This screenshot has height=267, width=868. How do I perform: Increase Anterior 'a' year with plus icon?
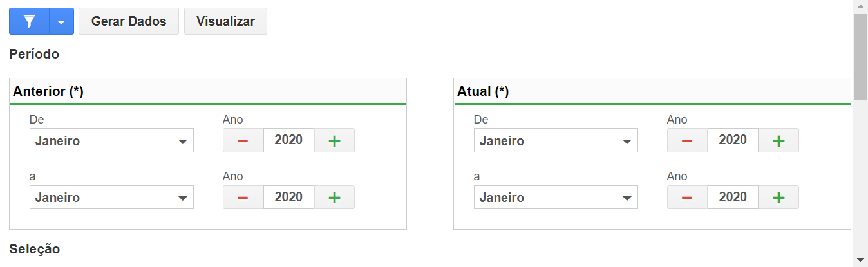pyautogui.click(x=334, y=197)
